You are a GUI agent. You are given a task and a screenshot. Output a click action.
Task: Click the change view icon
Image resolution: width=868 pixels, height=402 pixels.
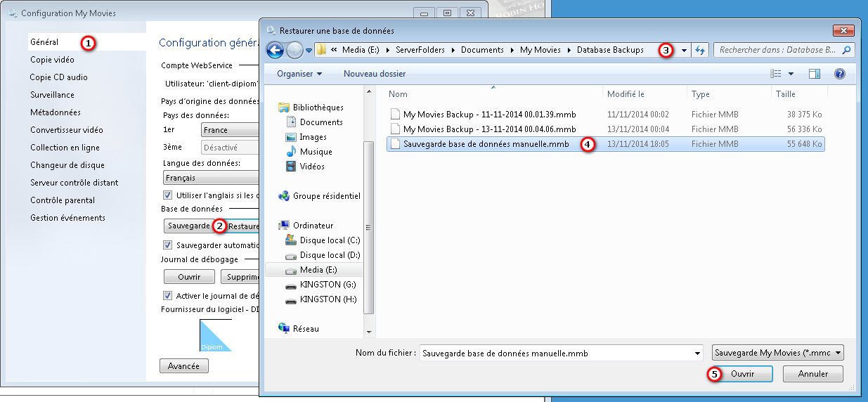pos(776,74)
